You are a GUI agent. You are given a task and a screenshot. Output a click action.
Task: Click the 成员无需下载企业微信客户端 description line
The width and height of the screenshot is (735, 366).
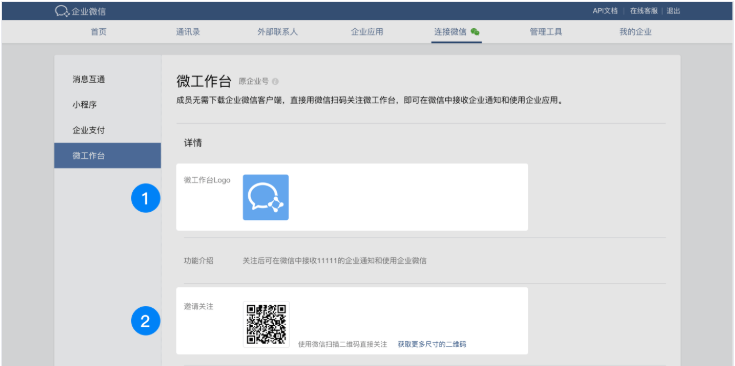click(x=369, y=101)
